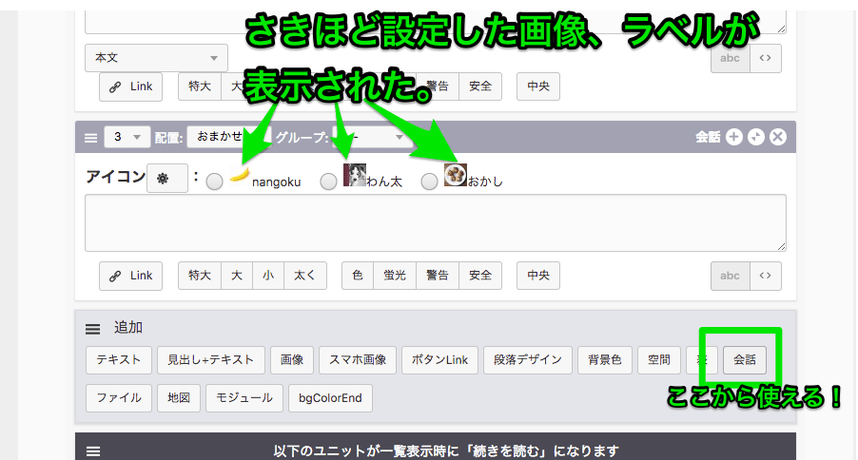
Task: Open the icon settings gear next to アイコン
Action: coord(163,179)
